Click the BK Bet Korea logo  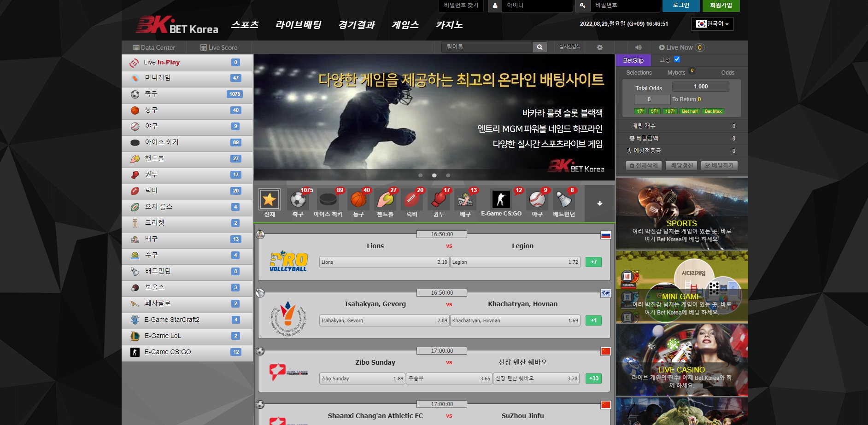point(177,25)
